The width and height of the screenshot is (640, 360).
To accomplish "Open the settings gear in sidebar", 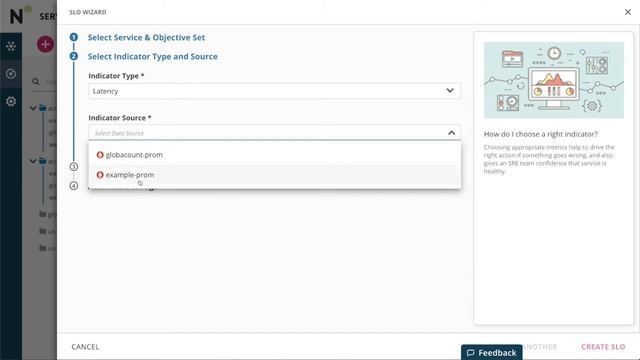I will pos(11,101).
